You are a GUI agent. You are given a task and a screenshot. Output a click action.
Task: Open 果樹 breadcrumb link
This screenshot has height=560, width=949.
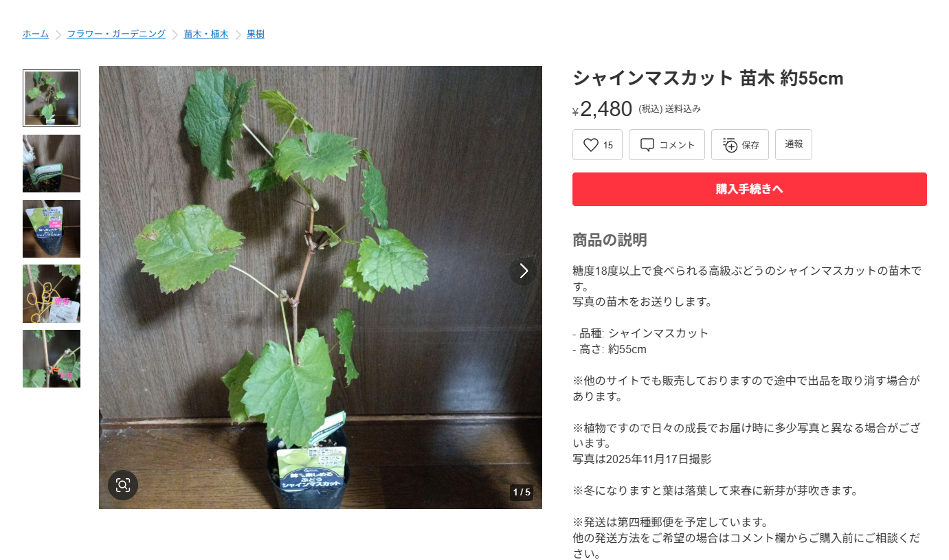tap(256, 34)
